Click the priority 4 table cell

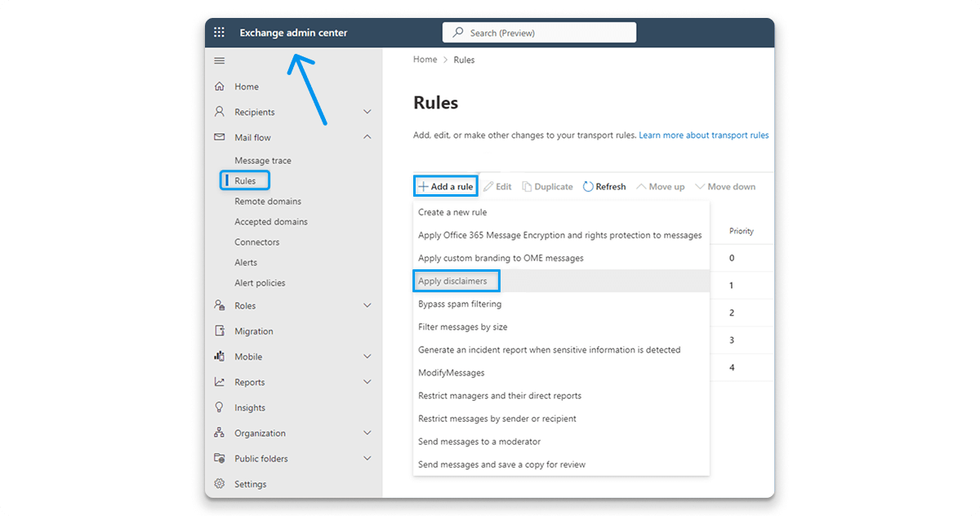point(732,367)
